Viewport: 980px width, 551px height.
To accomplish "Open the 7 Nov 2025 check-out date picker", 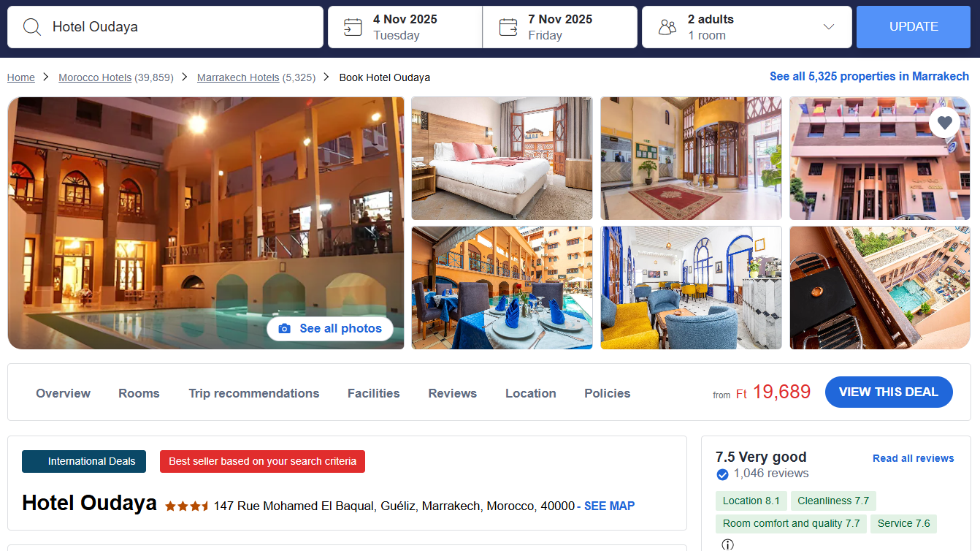I will 560,27.
